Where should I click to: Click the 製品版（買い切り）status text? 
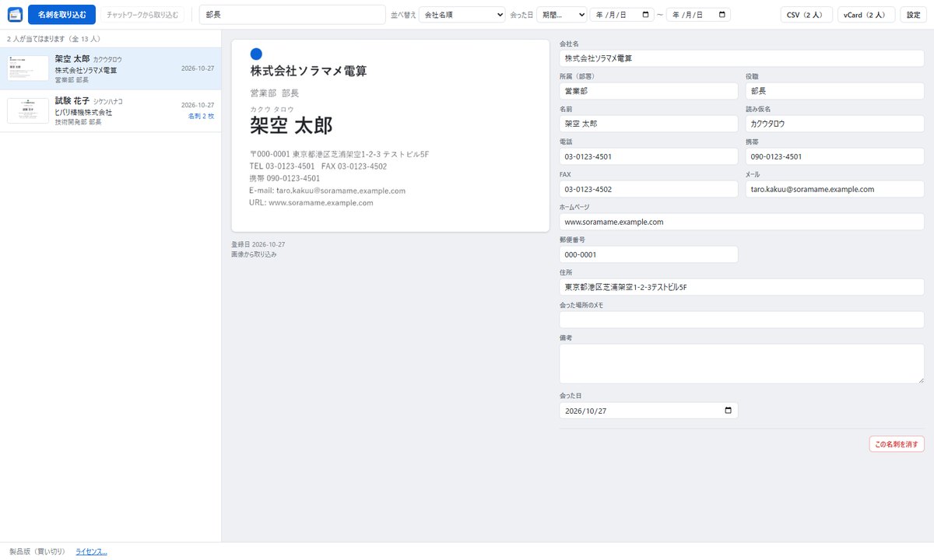pyautogui.click(x=37, y=551)
